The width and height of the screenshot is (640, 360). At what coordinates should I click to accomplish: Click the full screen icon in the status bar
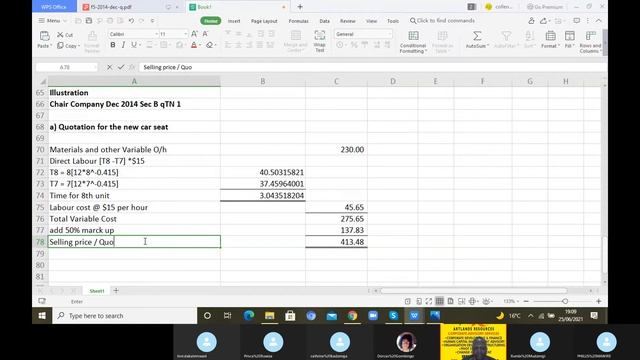point(429,301)
